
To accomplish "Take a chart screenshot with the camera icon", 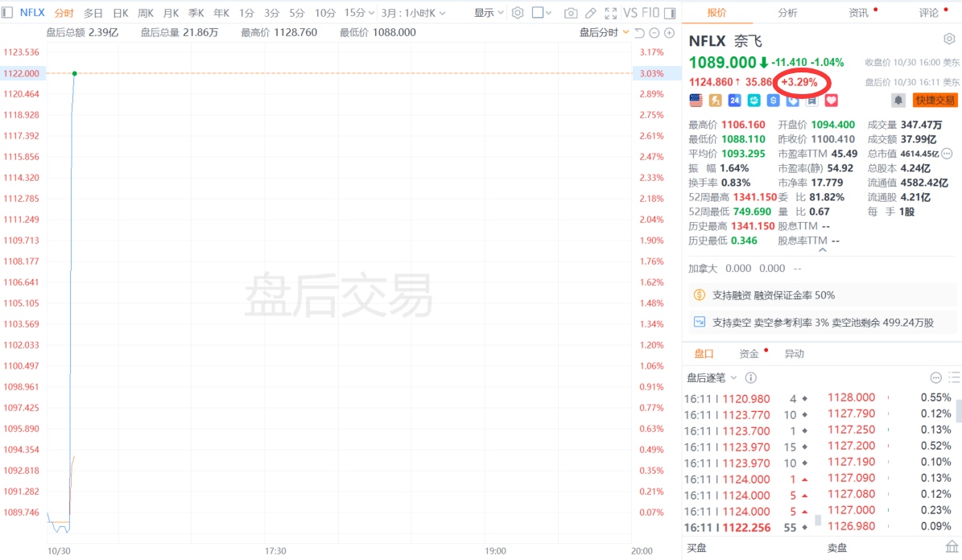I will pos(571,13).
